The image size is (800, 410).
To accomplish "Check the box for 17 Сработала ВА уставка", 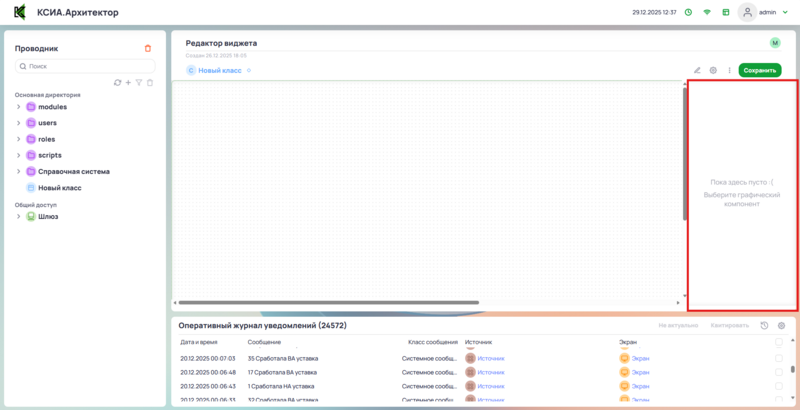I will (779, 372).
